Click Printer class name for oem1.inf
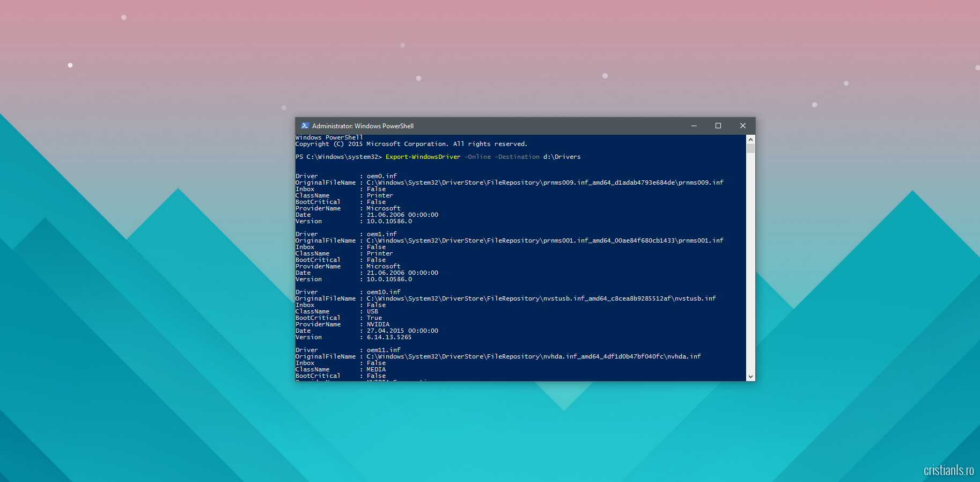The image size is (980, 482). 380,253
